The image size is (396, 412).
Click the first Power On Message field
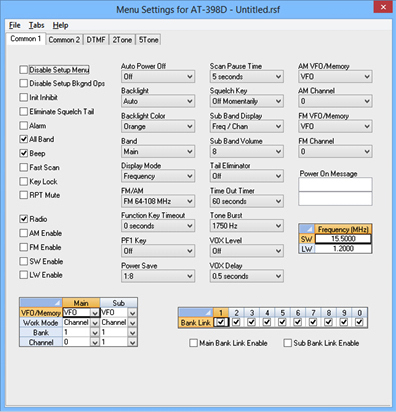pyautogui.click(x=335, y=184)
